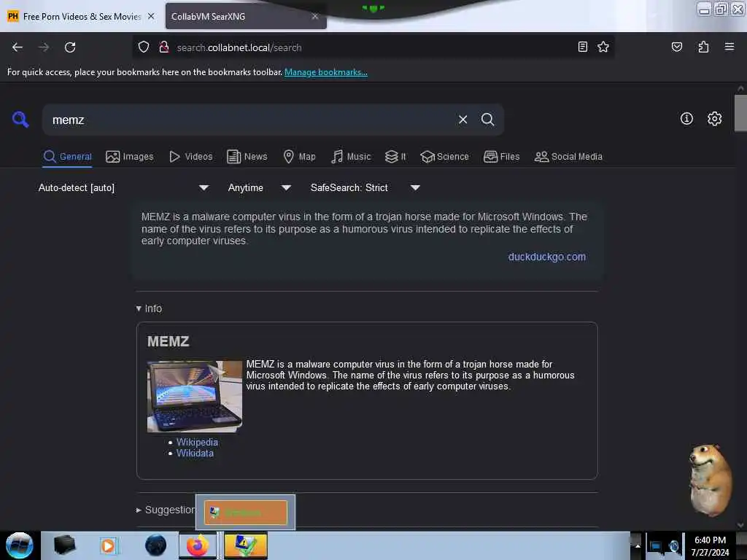Switch to the It category tab
The image size is (747, 560).
(x=395, y=157)
